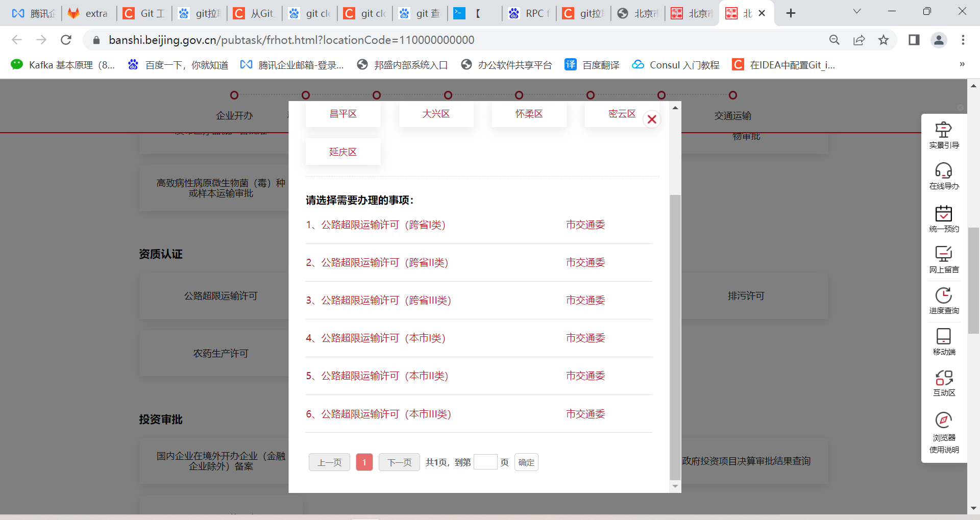Click 下一页 pagination button
980x520 pixels.
tap(399, 462)
